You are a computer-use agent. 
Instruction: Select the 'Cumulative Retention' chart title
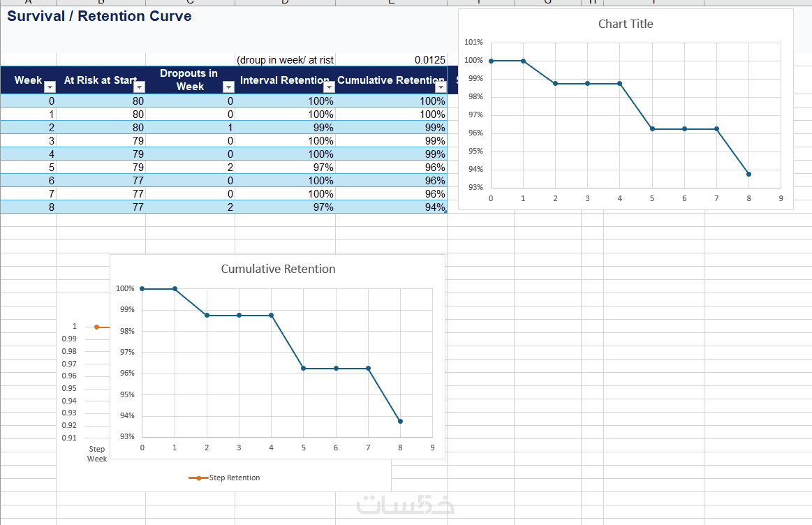click(278, 269)
